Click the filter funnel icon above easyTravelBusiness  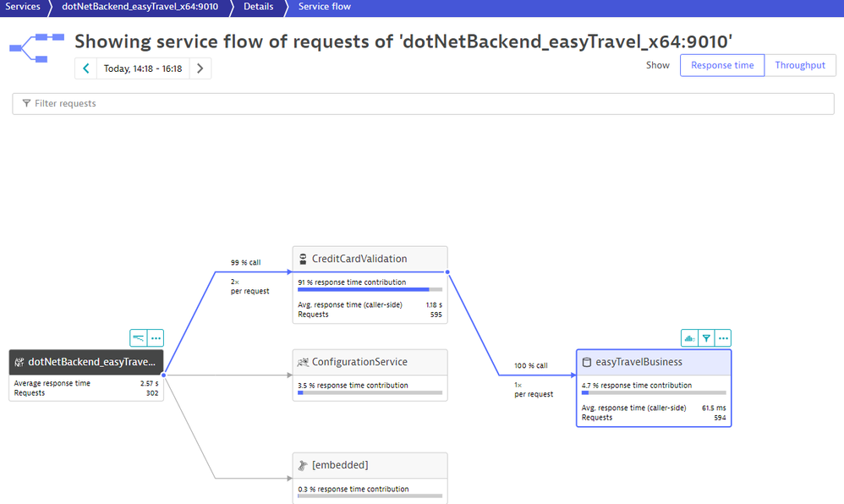[706, 338]
